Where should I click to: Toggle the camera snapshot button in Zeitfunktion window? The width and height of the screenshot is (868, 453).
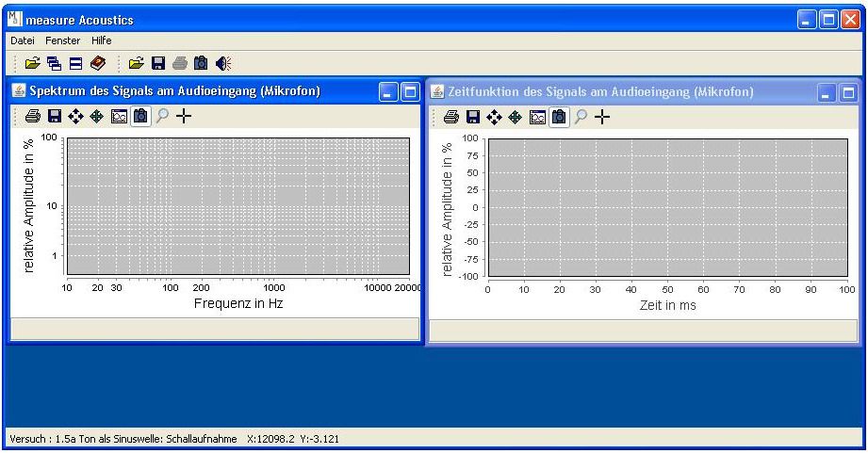pyautogui.click(x=559, y=117)
